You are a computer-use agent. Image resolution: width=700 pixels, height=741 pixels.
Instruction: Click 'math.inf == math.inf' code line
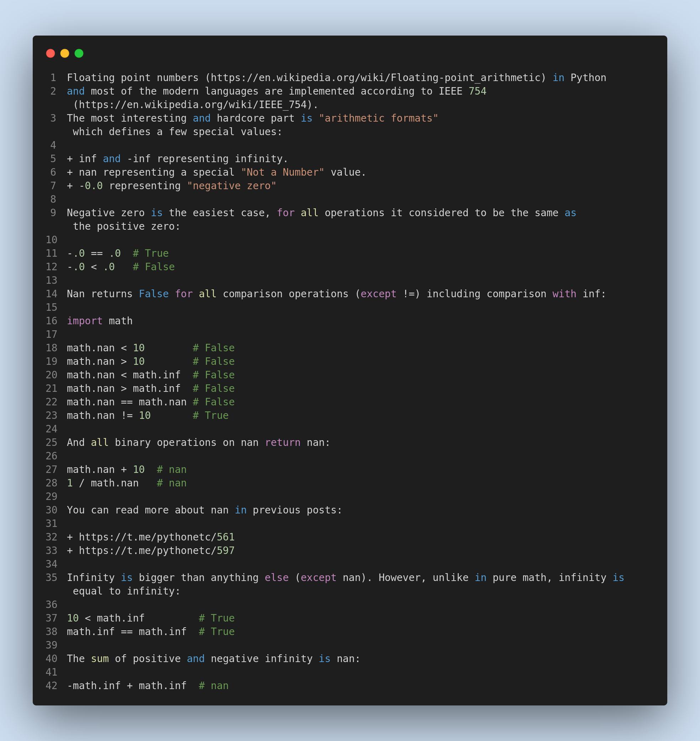(x=127, y=631)
